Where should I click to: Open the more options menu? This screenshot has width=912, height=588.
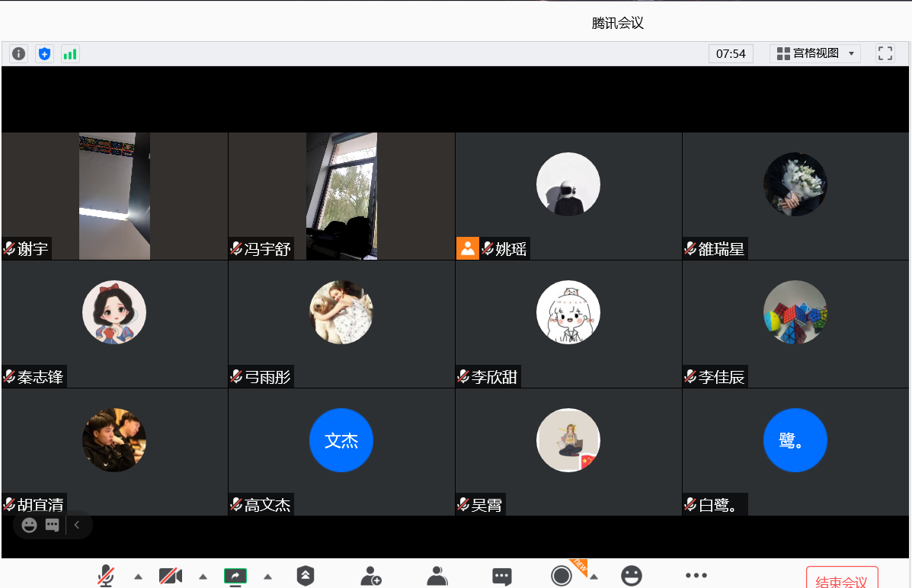pos(696,577)
